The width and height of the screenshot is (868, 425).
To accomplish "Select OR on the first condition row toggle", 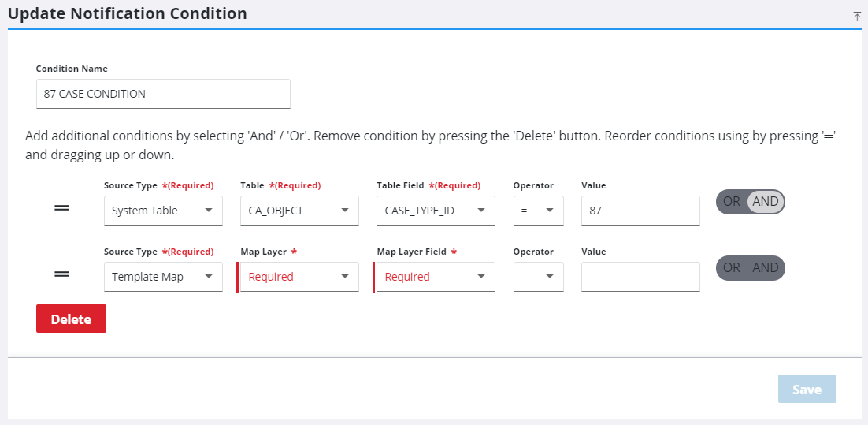I will tap(732, 202).
